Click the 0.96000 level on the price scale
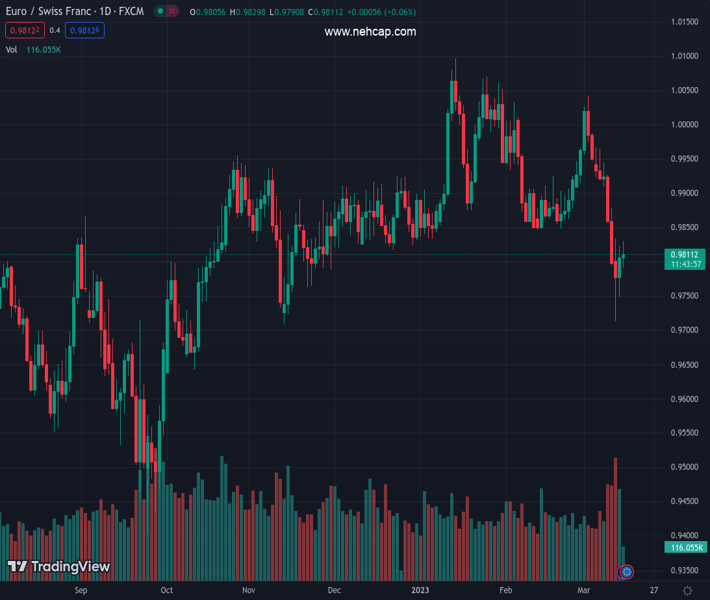Image resolution: width=710 pixels, height=600 pixels. pos(685,399)
